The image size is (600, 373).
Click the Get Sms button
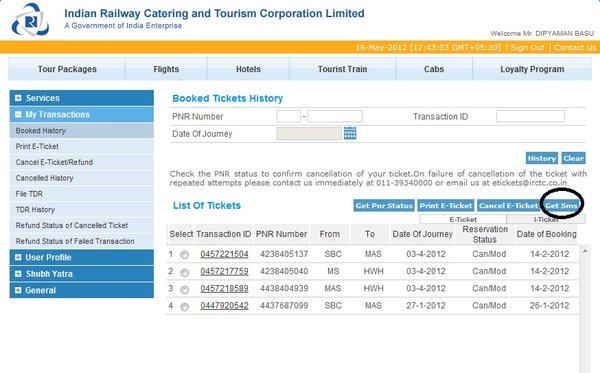tap(561, 205)
